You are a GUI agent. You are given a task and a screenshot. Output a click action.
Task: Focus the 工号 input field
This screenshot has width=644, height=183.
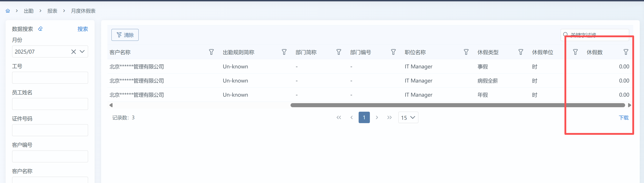(x=50, y=78)
